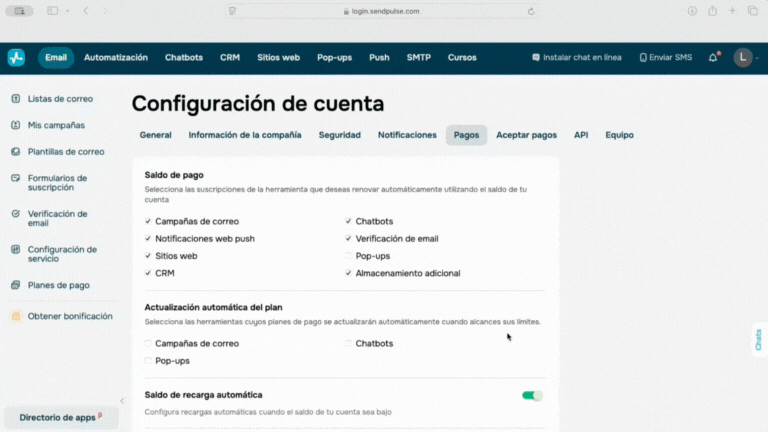Click the Mis campañas sidebar icon
Viewport: 768px width, 432px height.
coord(16,125)
